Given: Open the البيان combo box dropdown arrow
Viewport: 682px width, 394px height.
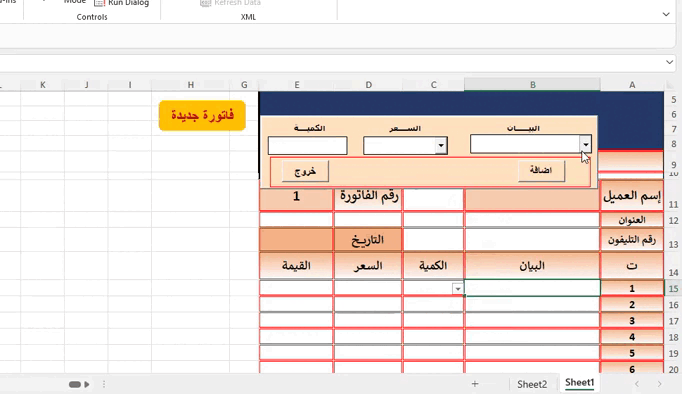Looking at the screenshot, I should [x=585, y=144].
